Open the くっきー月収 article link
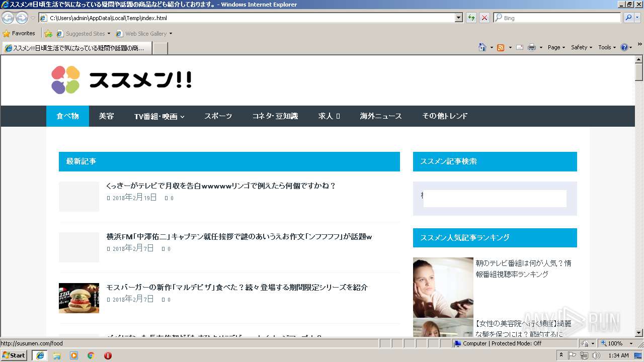Image resolution: width=644 pixels, height=362 pixels. [x=221, y=186]
